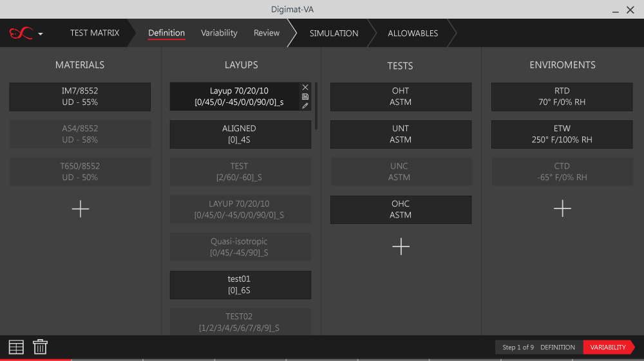Add a new material with plus icon

80,209
